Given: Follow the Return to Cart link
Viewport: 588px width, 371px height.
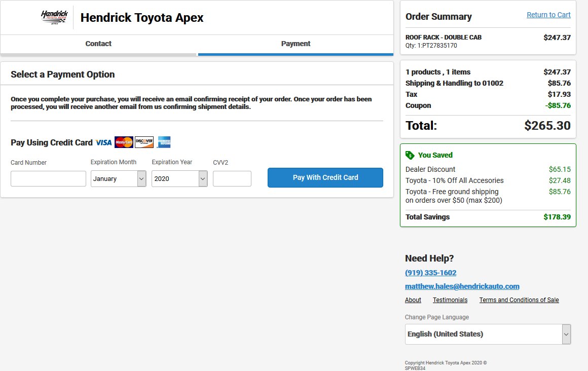Looking at the screenshot, I should click(x=548, y=15).
